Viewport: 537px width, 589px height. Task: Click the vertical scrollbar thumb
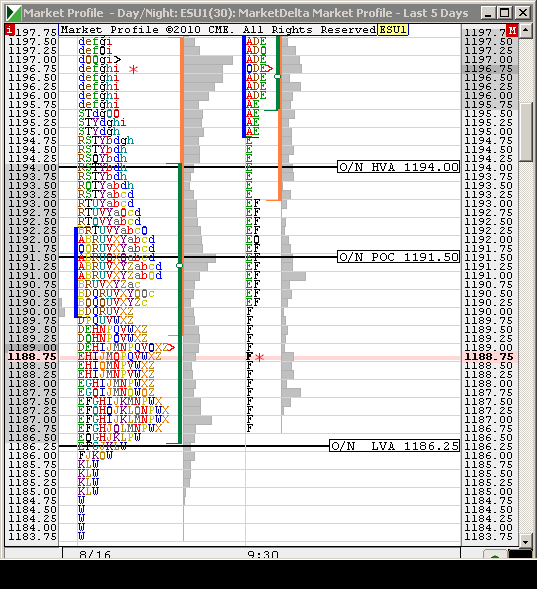coord(526,132)
